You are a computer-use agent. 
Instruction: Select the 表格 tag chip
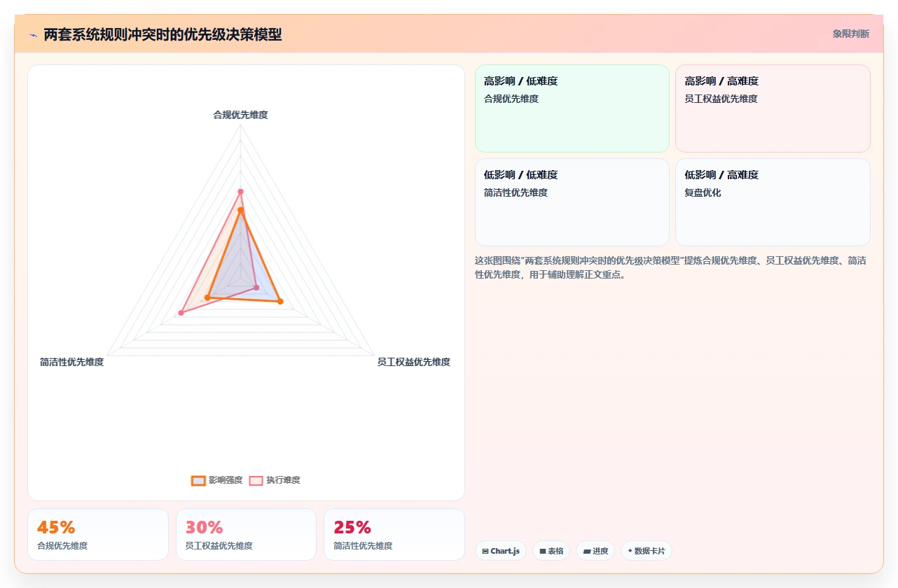[x=551, y=551]
